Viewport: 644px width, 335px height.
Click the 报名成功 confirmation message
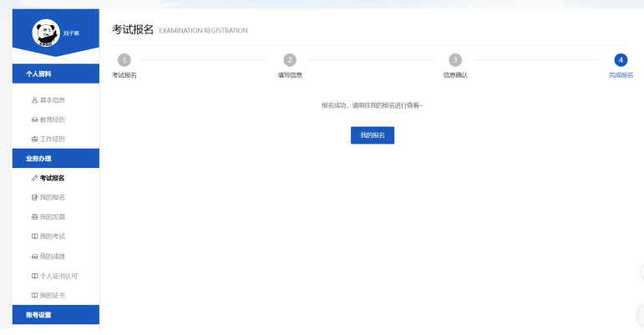click(x=372, y=105)
